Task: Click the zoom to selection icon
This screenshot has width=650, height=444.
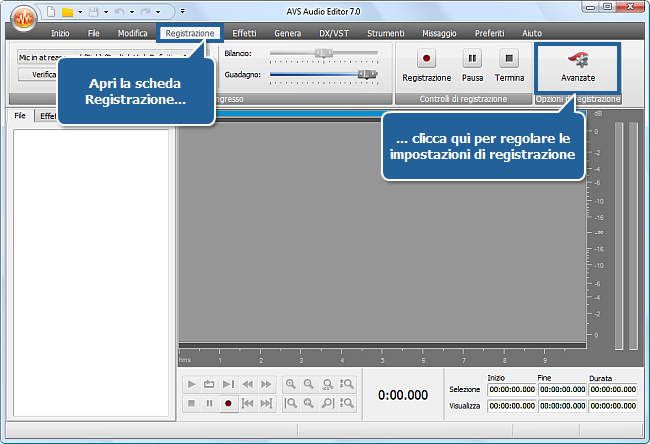Action: (309, 403)
